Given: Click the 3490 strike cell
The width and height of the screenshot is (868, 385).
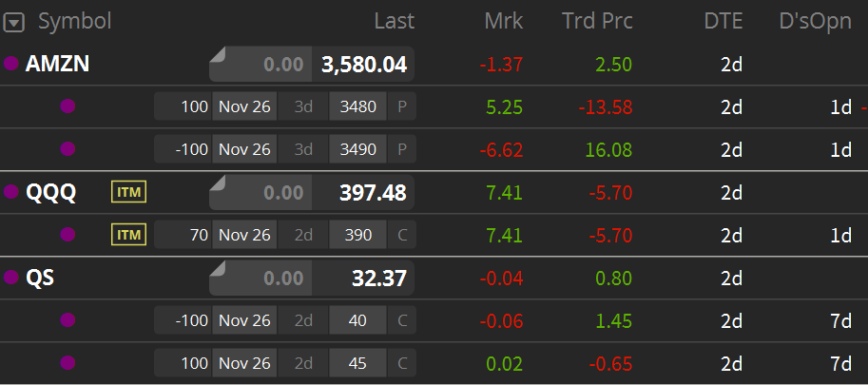Looking at the screenshot, I should coord(358,149).
